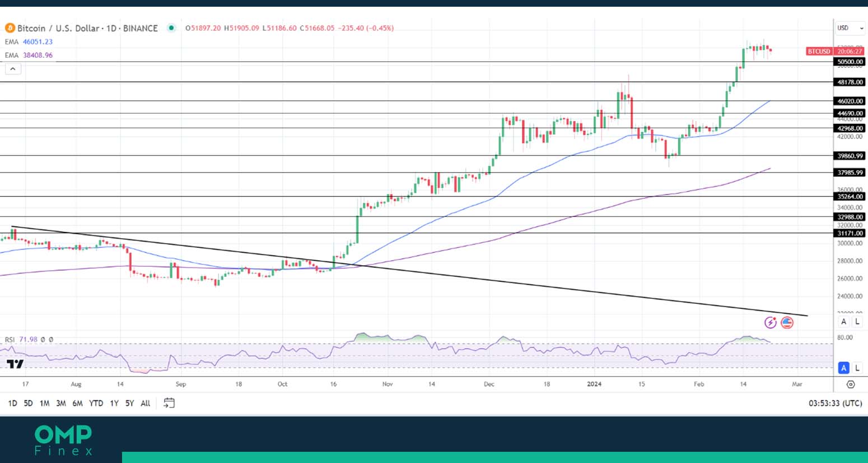Toggle auto scale A on price pane

click(843, 322)
